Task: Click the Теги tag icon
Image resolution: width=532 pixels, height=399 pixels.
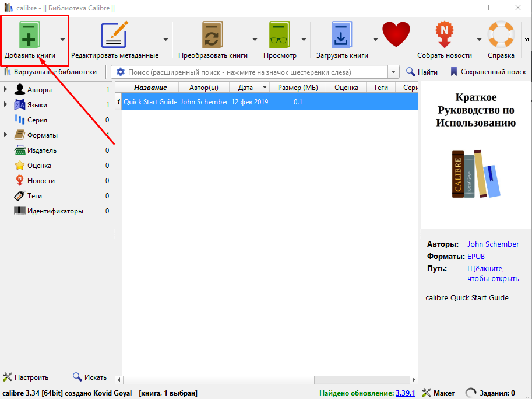Action: (20, 195)
